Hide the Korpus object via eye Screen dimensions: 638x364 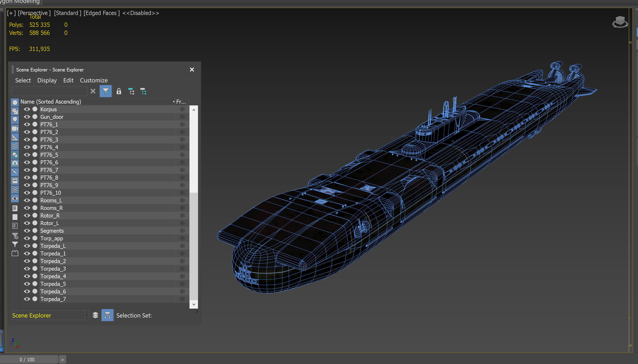(27, 109)
